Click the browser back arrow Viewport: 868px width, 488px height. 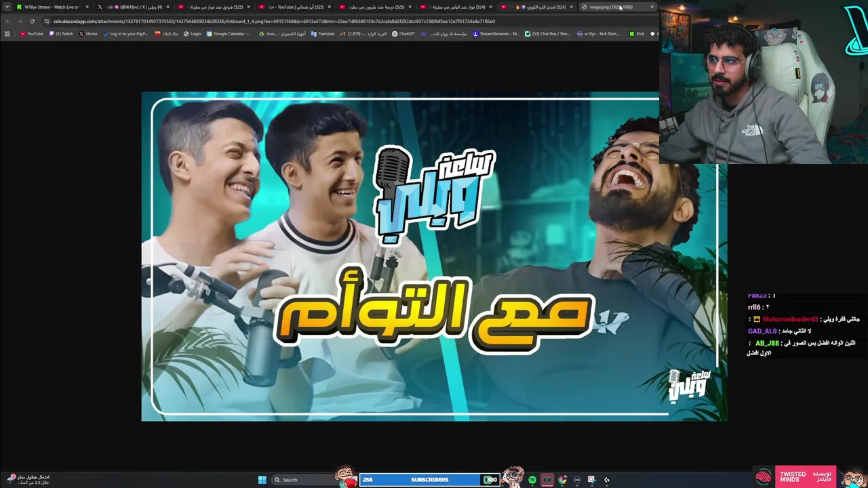7,21
